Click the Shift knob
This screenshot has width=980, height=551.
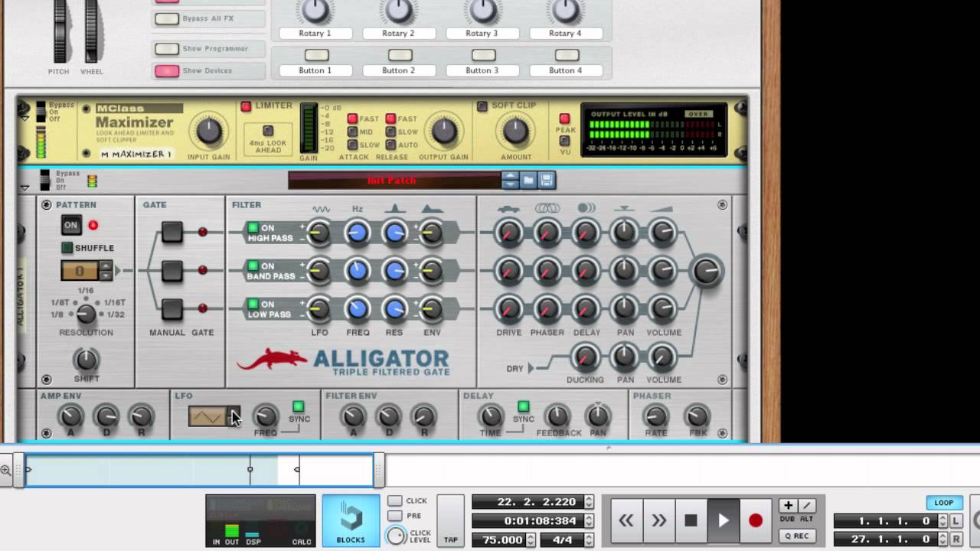click(x=86, y=359)
